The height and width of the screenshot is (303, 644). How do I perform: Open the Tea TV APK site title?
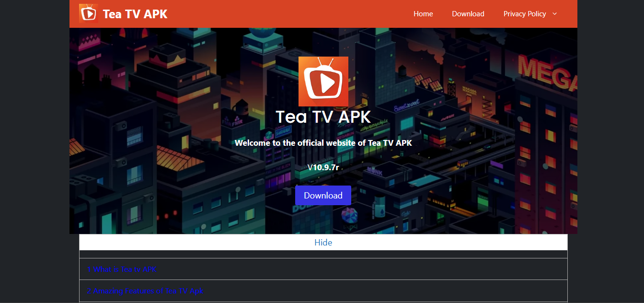[135, 14]
